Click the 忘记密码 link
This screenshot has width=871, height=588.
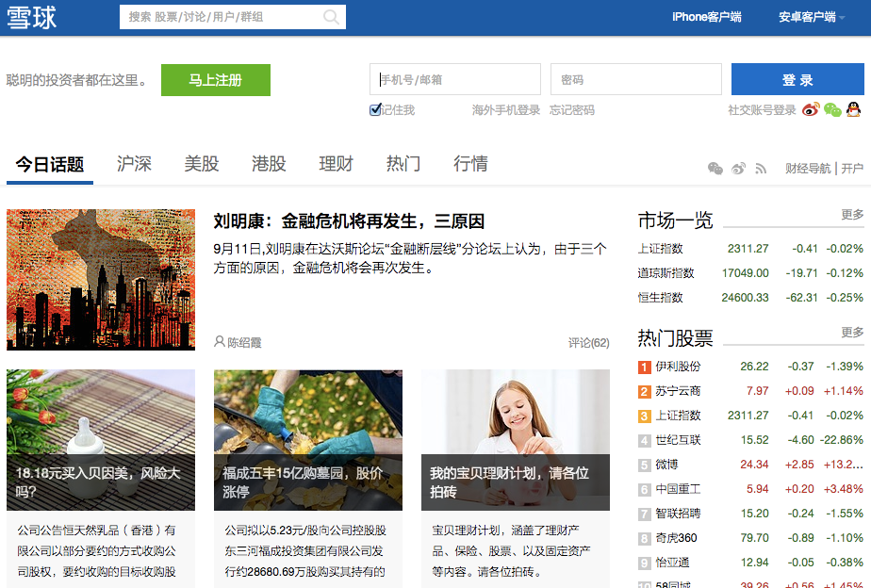pyautogui.click(x=571, y=110)
